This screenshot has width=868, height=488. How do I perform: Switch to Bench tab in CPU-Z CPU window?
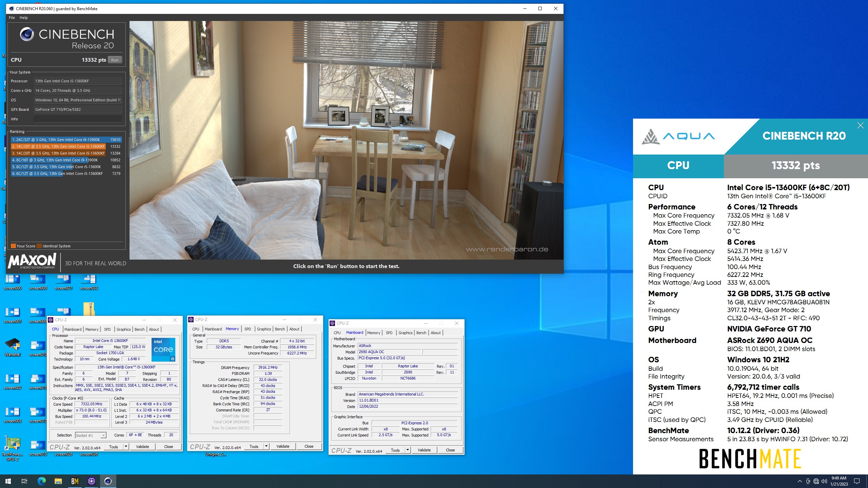tap(140, 329)
